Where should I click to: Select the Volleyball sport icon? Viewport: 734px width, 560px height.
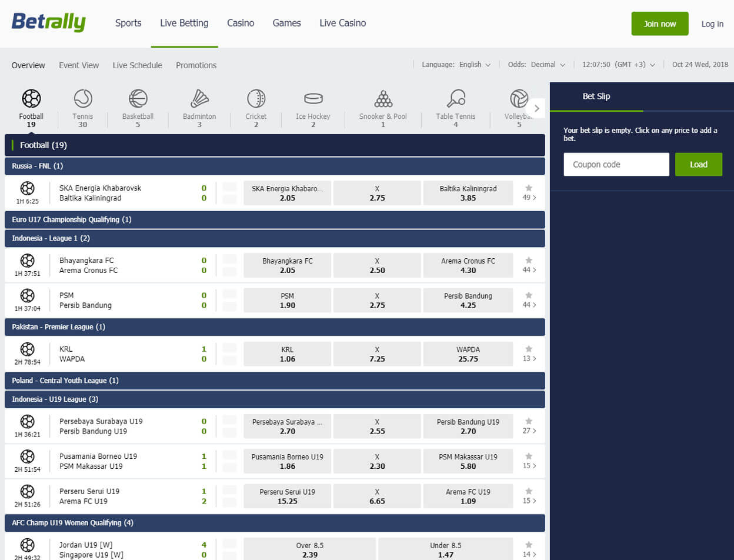[x=519, y=98]
